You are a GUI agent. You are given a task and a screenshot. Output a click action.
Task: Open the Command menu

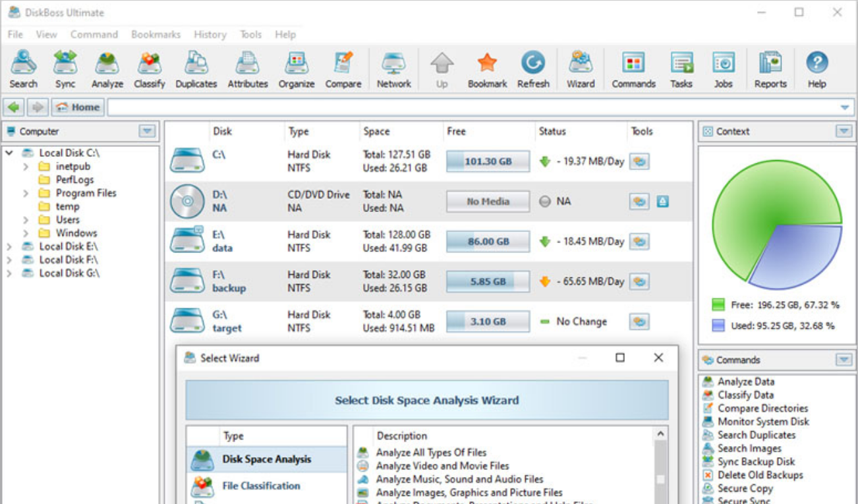[x=94, y=34]
